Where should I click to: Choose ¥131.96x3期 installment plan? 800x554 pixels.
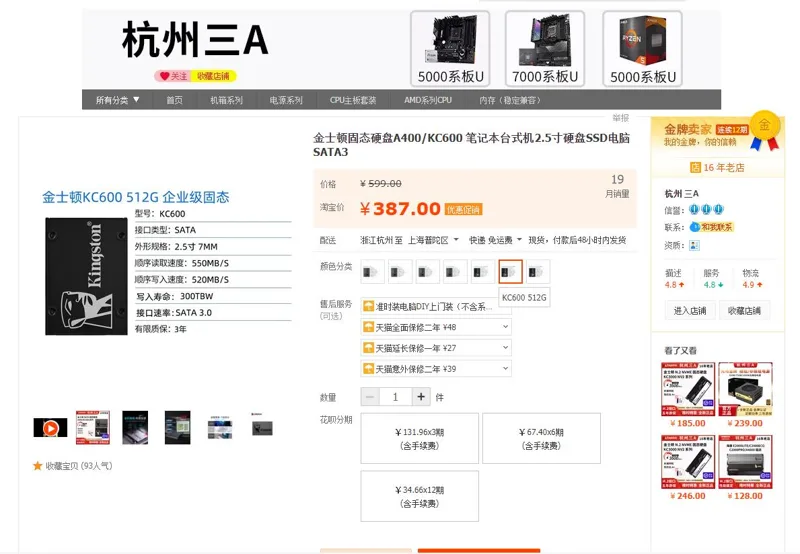(419, 439)
